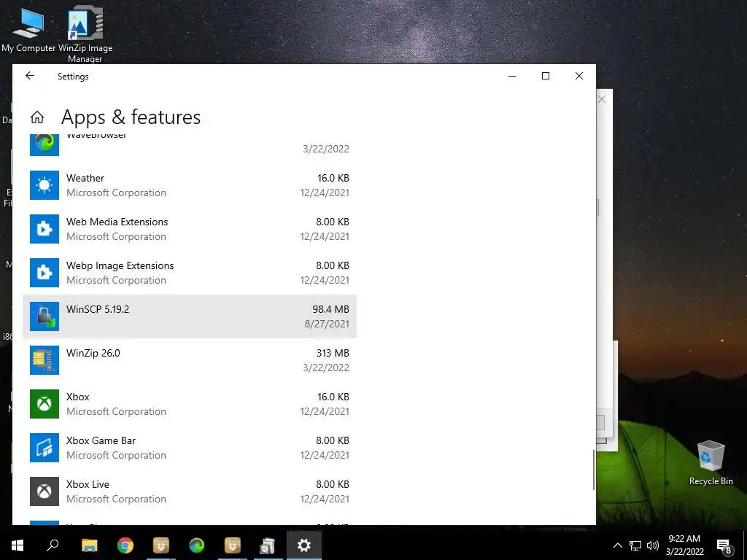747x560 pixels.
Task: Open the Recycle Bin
Action: tap(711, 462)
